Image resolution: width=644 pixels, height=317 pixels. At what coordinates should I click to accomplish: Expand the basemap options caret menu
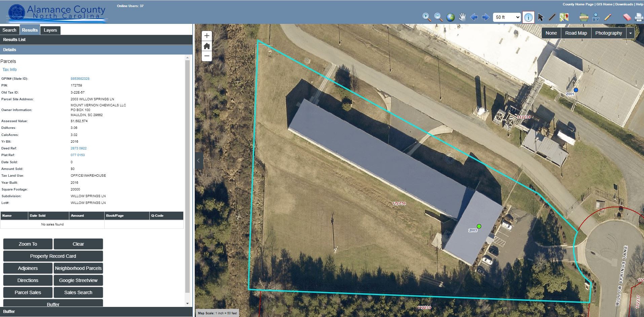point(630,33)
